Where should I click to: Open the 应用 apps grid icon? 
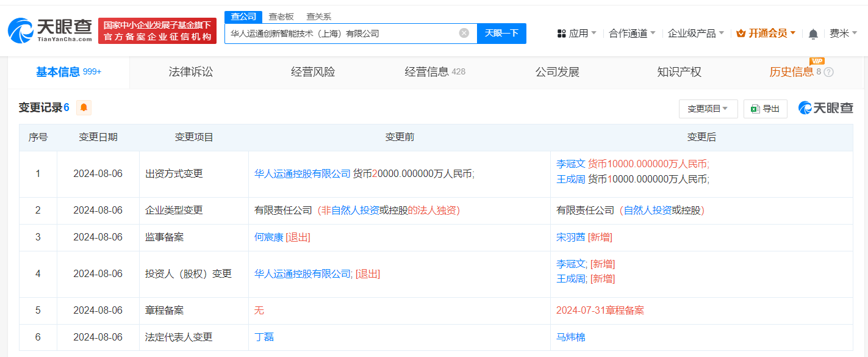pos(562,33)
